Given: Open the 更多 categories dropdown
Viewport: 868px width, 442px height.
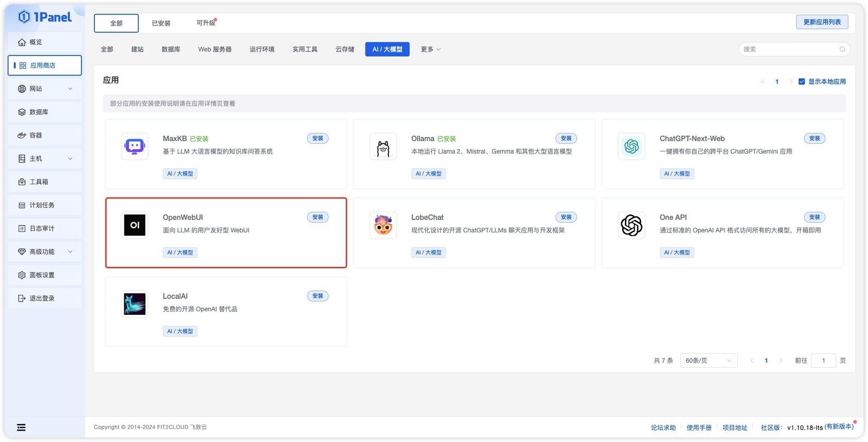Looking at the screenshot, I should [x=431, y=49].
